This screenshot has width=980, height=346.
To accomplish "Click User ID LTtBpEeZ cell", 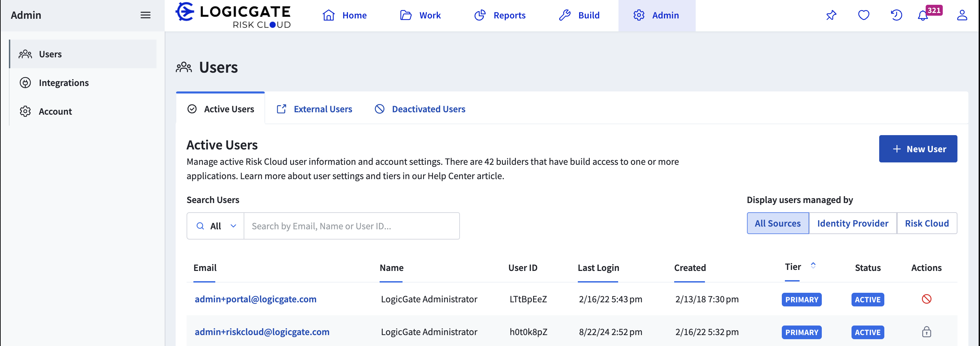I will click(x=528, y=299).
